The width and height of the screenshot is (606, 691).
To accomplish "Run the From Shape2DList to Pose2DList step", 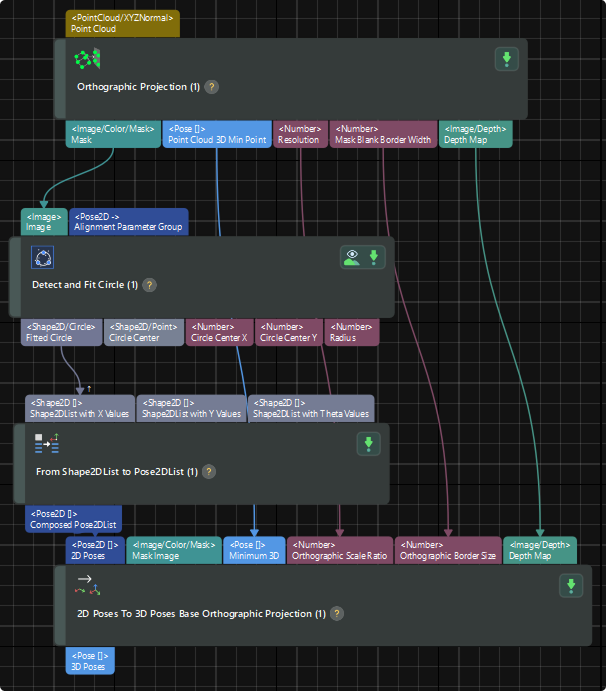I will (368, 444).
